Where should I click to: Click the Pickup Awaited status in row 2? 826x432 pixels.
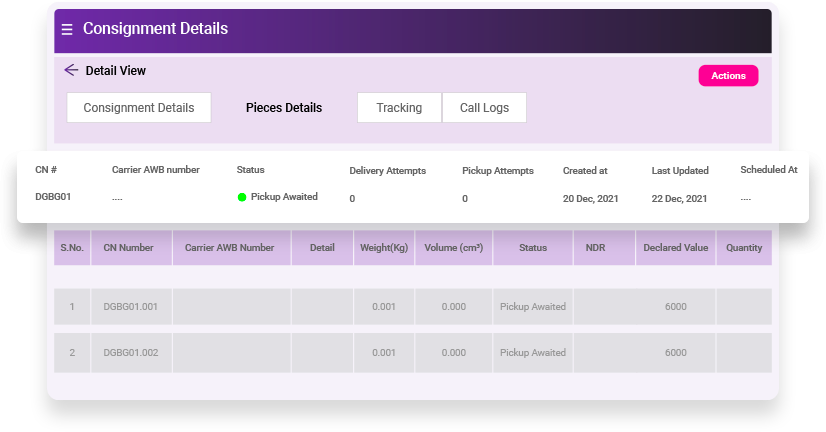click(533, 352)
